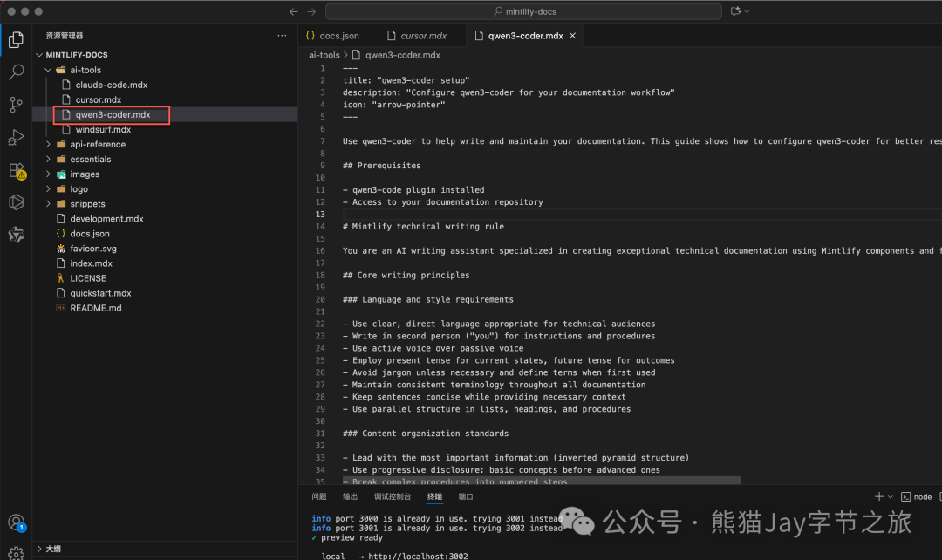Open the star-shaped AI assistant icon in activity bar
Image resolution: width=942 pixels, height=560 pixels.
pyautogui.click(x=17, y=235)
